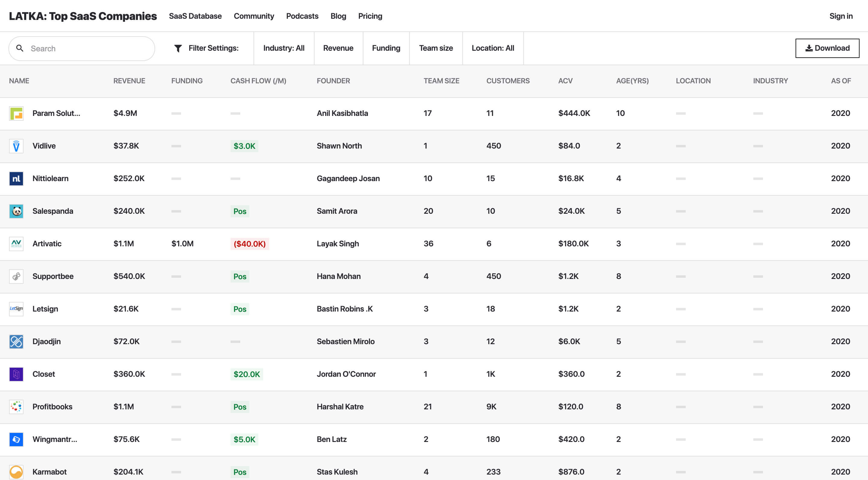
Task: Click Artivatic's $1.0M funding value
Action: (x=183, y=244)
